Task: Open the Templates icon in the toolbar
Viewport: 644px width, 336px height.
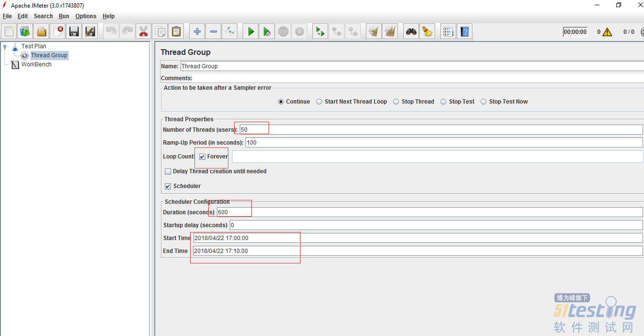Action: point(25,32)
